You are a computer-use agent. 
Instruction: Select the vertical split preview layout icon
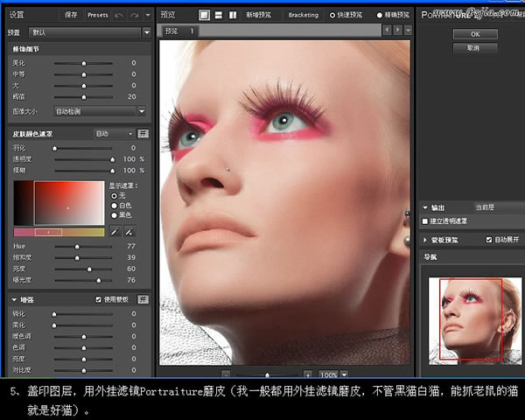[233, 15]
